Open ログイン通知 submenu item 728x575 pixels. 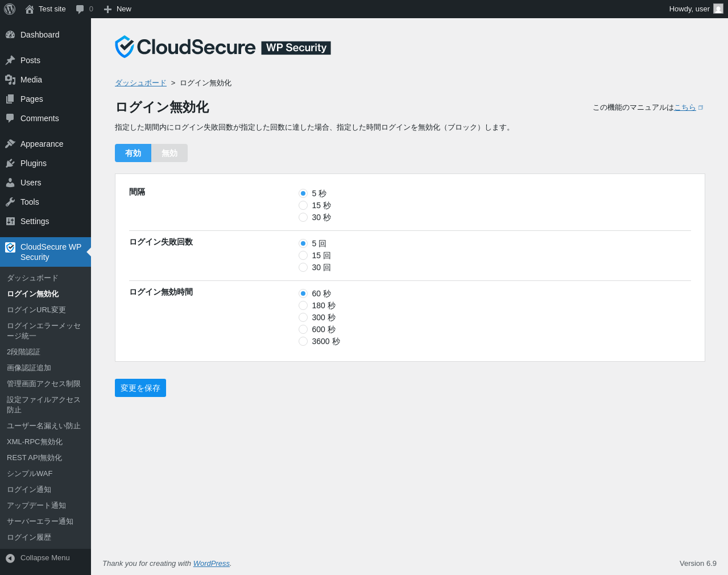pos(45,490)
